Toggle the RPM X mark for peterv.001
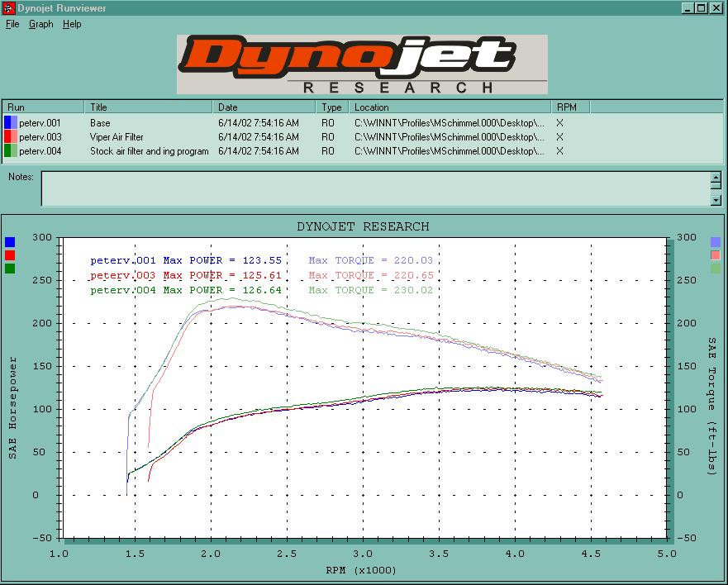Screen dimensions: 728x585 (559, 123)
